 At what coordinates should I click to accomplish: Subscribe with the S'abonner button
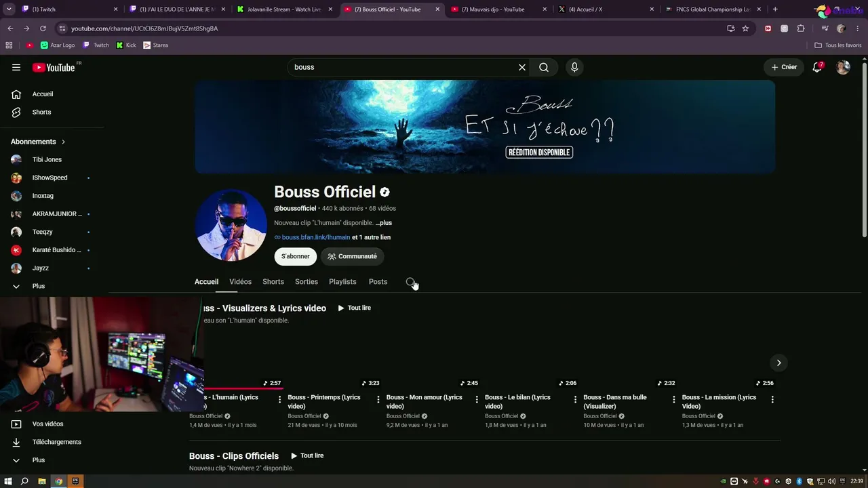coord(296,256)
